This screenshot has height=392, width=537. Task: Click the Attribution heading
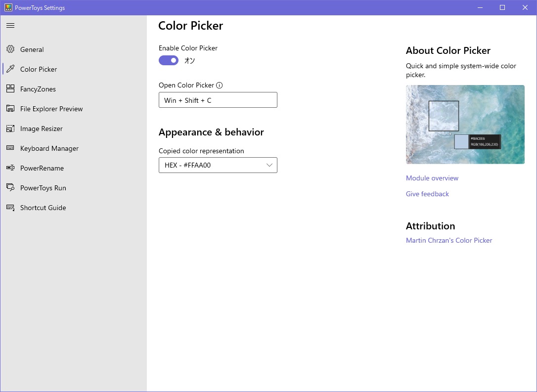430,226
